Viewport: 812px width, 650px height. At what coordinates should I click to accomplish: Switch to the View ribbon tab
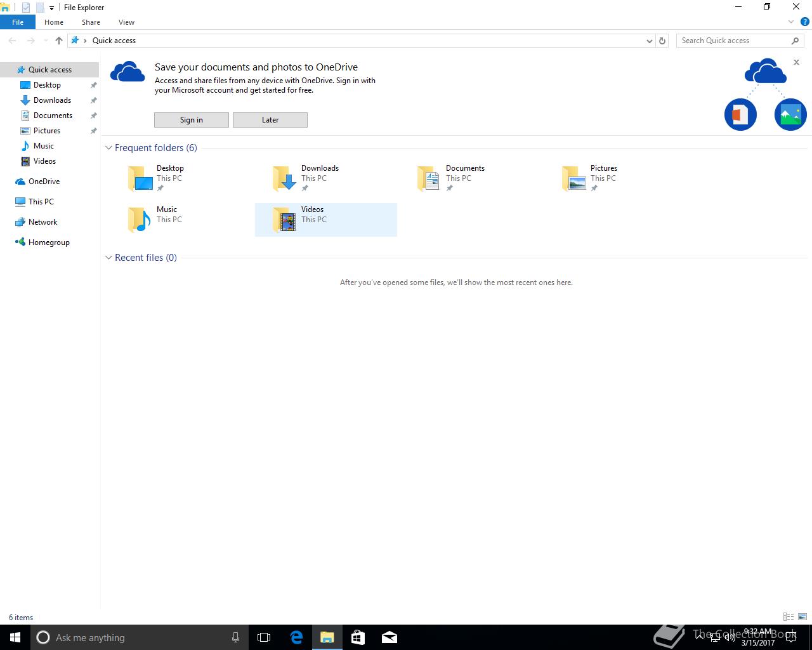coord(126,22)
